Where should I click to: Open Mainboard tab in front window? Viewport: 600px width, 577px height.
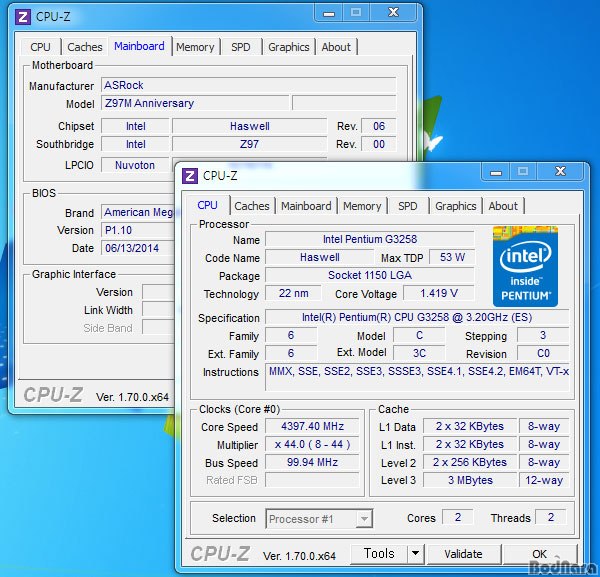tap(306, 206)
